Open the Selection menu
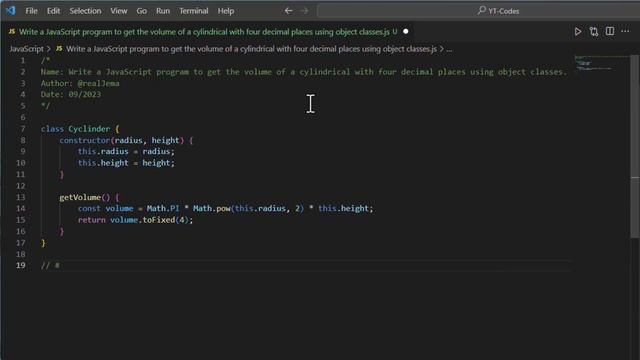Viewport: 640px width, 360px height. [85, 11]
